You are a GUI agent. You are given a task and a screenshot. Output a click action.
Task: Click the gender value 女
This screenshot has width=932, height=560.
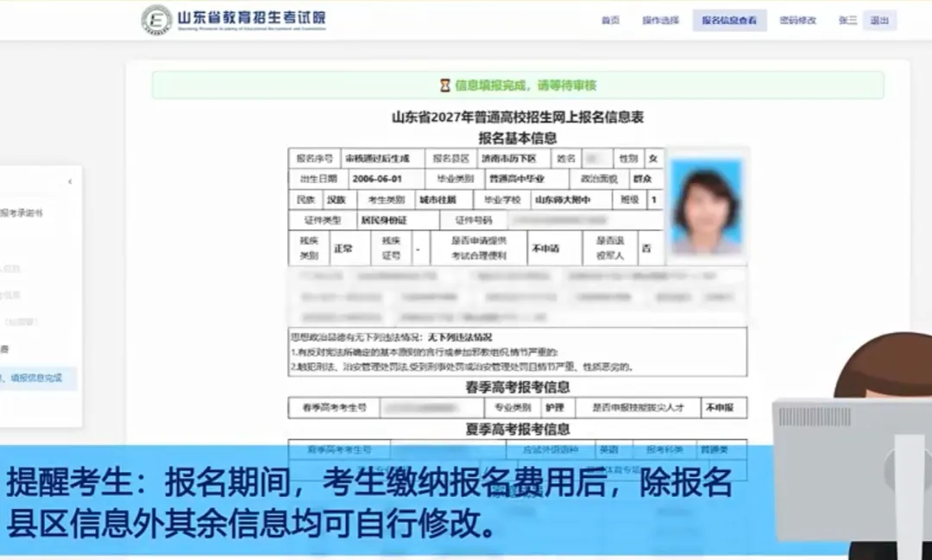coord(653,159)
